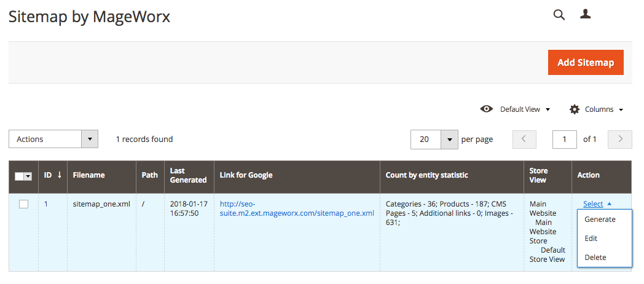The width and height of the screenshot is (644, 284).
Task: Collapse the Select action menu
Action: [597, 204]
